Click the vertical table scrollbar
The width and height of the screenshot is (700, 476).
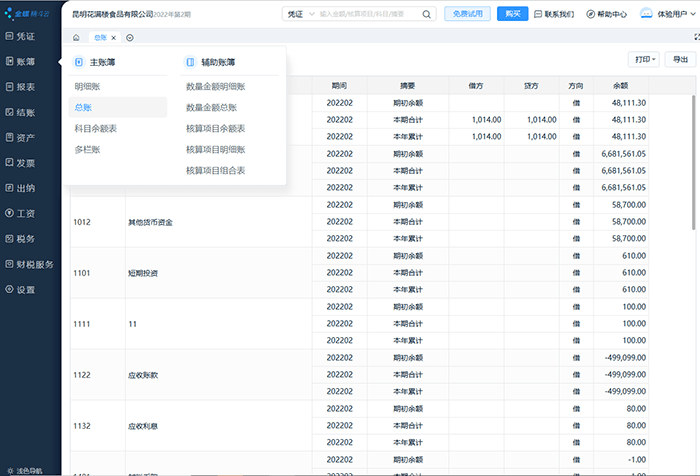coord(694,162)
